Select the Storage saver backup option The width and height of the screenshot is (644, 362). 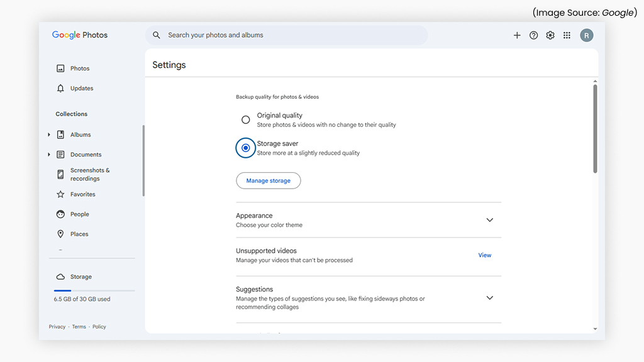pos(245,148)
